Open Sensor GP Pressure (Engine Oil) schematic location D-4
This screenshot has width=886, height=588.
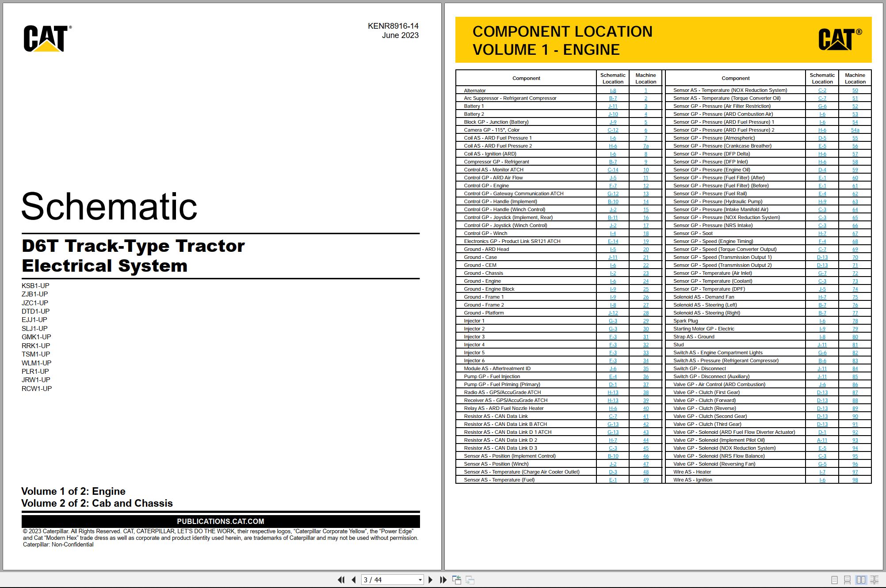click(x=822, y=170)
